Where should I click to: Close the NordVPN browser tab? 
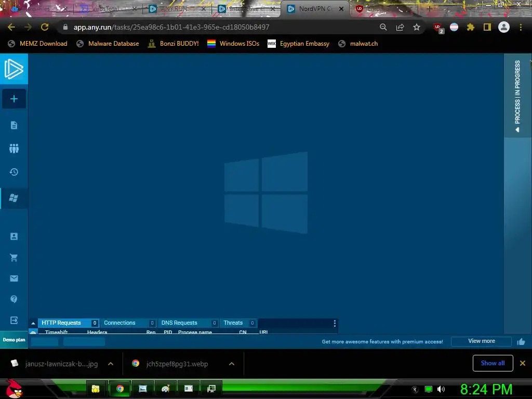[x=341, y=9]
